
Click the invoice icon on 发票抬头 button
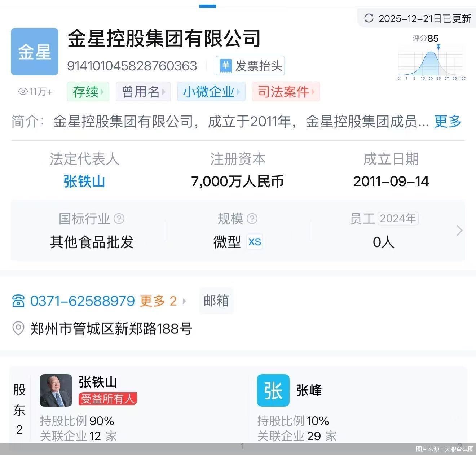[225, 66]
